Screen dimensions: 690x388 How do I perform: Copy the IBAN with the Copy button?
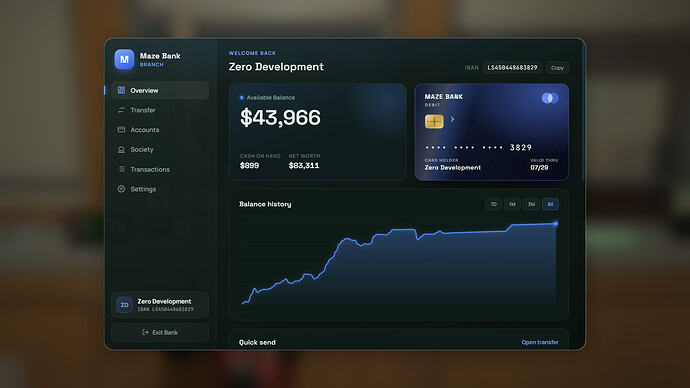557,68
